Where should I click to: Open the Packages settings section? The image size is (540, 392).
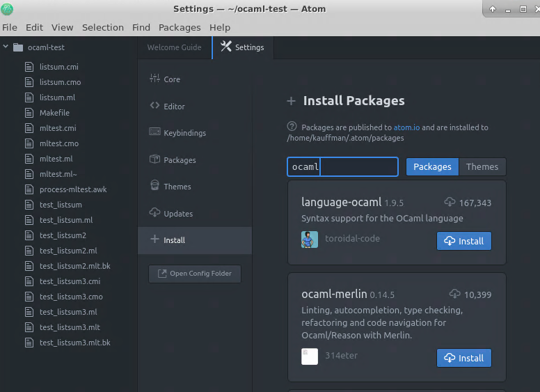(x=180, y=160)
